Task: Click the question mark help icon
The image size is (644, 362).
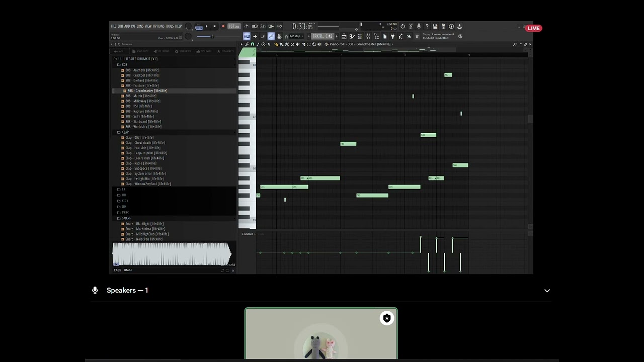Action: point(427,26)
